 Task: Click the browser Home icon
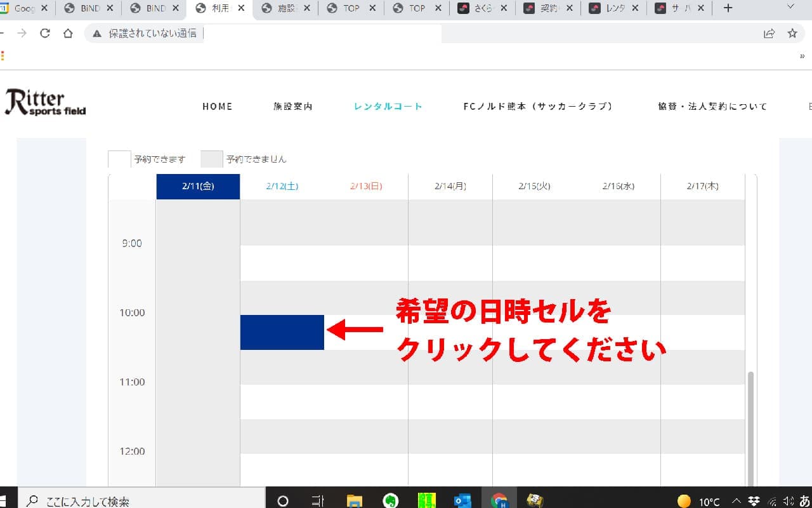click(68, 34)
